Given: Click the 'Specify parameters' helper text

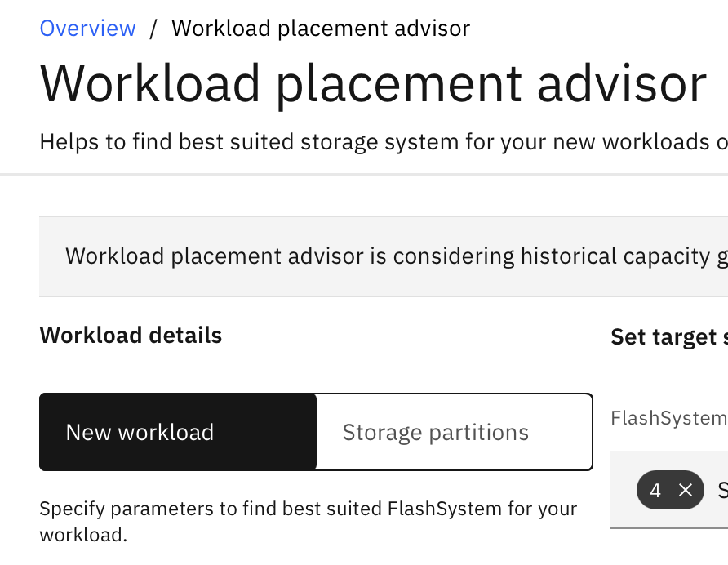Looking at the screenshot, I should coord(309,522).
